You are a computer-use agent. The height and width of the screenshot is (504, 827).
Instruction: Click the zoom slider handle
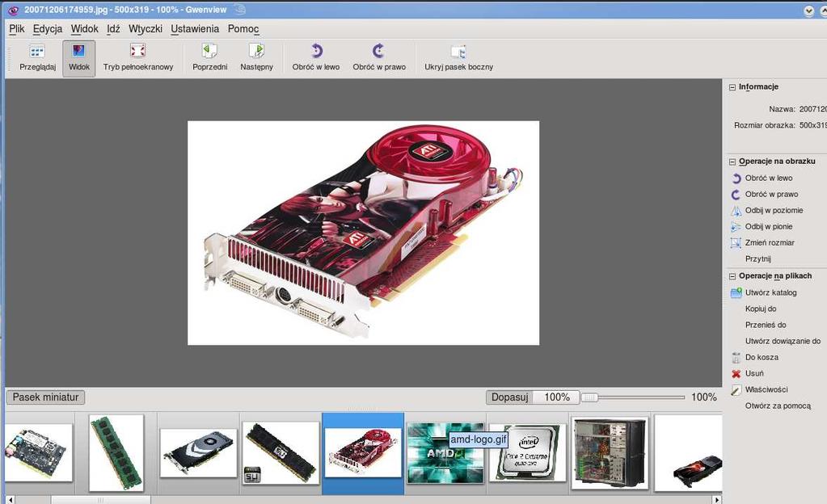589,397
